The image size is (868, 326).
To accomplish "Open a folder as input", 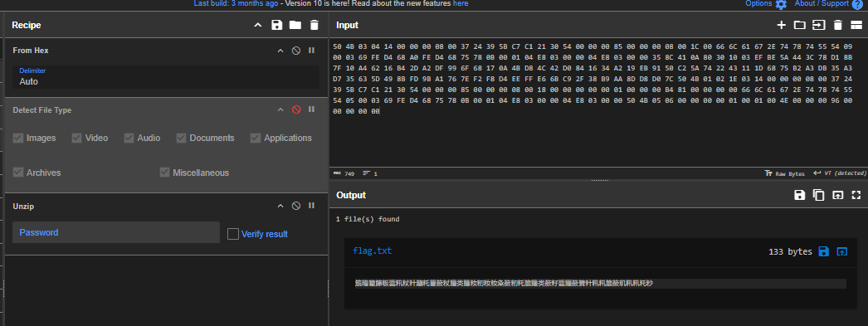I will (x=799, y=25).
